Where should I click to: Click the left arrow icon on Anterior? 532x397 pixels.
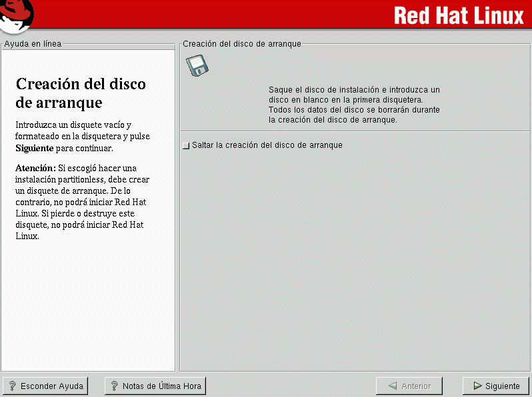[393, 386]
